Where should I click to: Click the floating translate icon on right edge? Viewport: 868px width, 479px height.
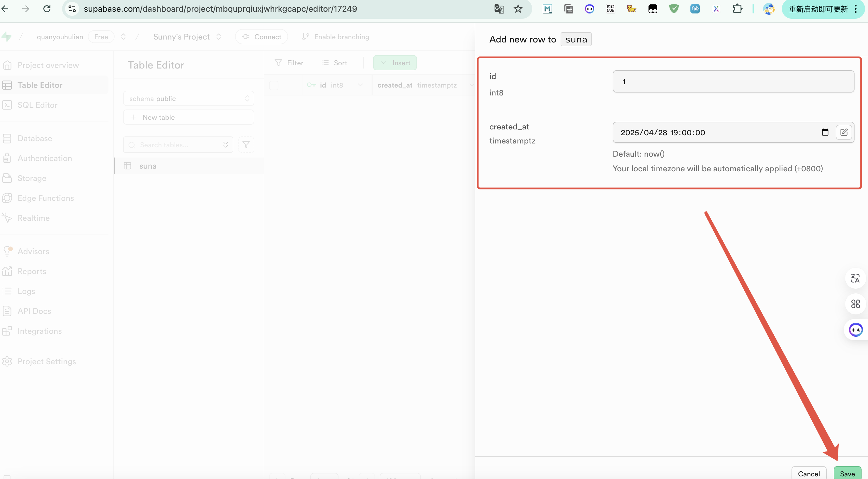click(855, 278)
